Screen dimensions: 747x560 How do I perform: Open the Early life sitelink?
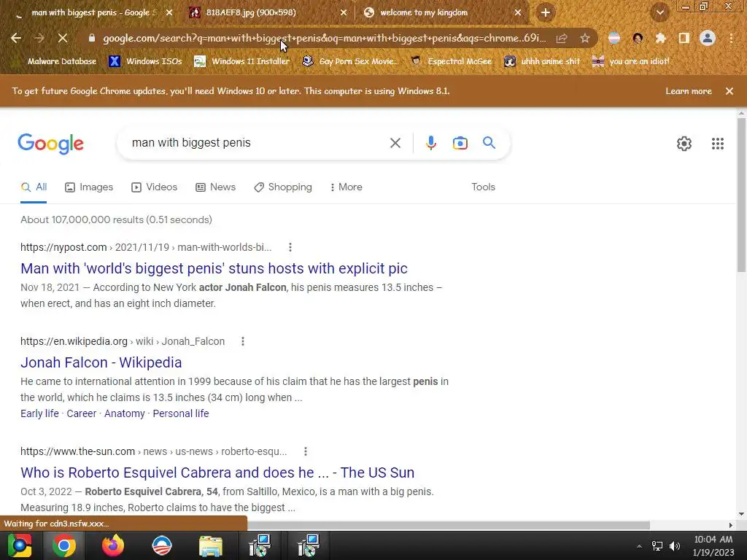click(39, 413)
